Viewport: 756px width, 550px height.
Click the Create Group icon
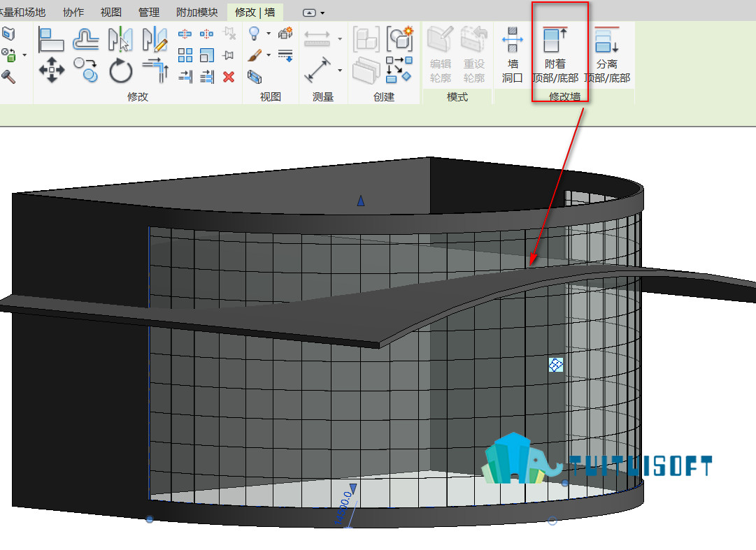(x=400, y=38)
